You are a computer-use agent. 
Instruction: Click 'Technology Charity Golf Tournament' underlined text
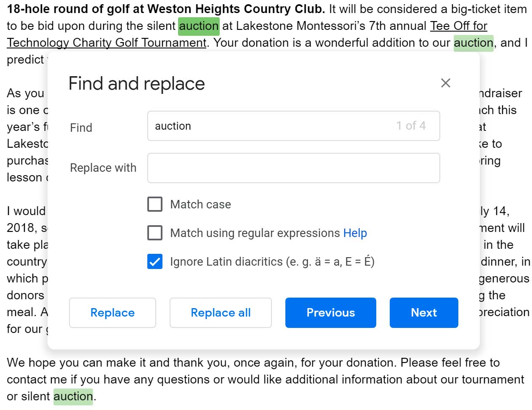pos(106,43)
